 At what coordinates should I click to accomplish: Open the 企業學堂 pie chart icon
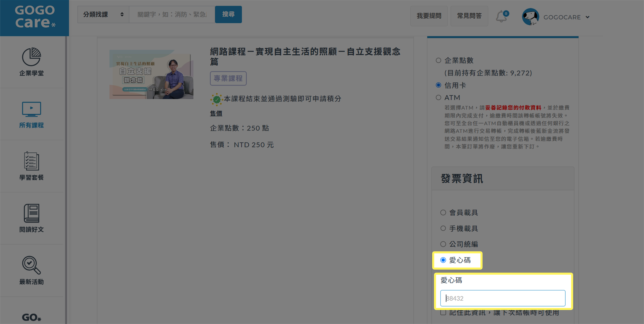[31, 57]
